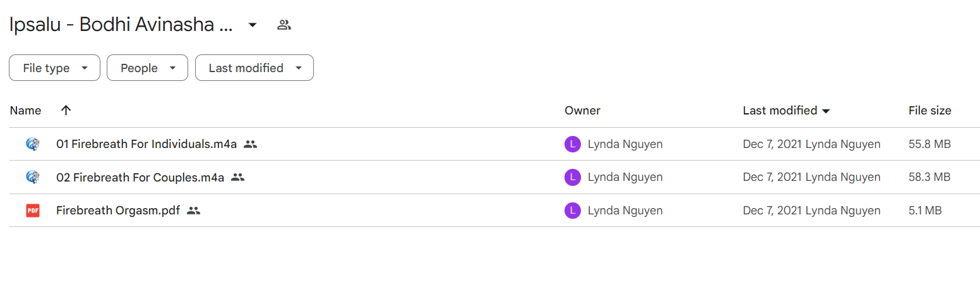Screen dimensions: 980x289
Task: Click the Ipsalu - Bodhi Avinasha folder title
Action: [x=121, y=25]
